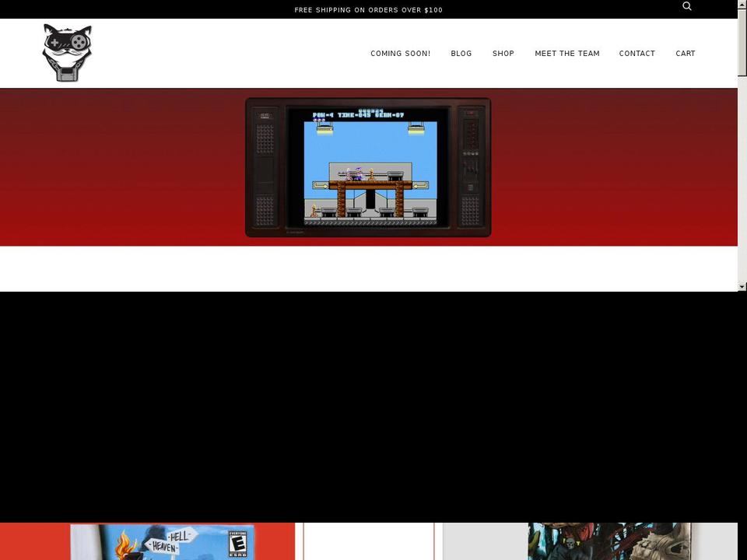Visit MEET THE TEAM

(x=567, y=54)
